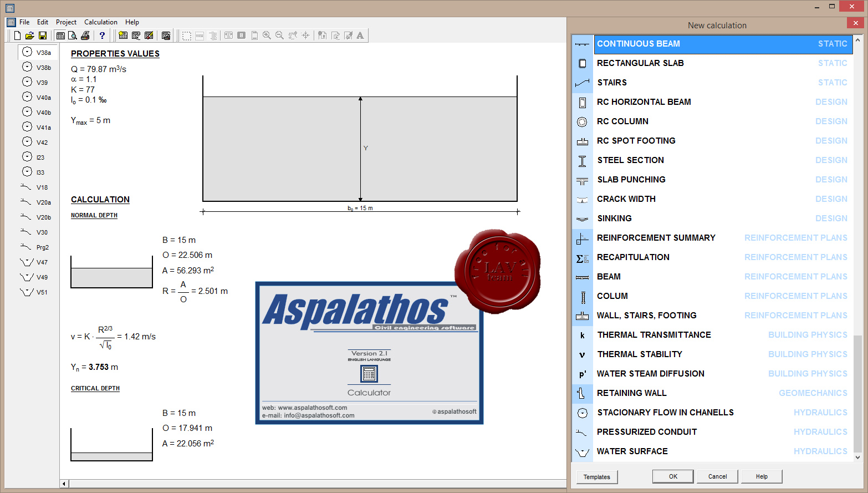Viewport: 868px width, 493px height.
Task: Select calculation I23 in the sidebar
Action: (x=37, y=157)
